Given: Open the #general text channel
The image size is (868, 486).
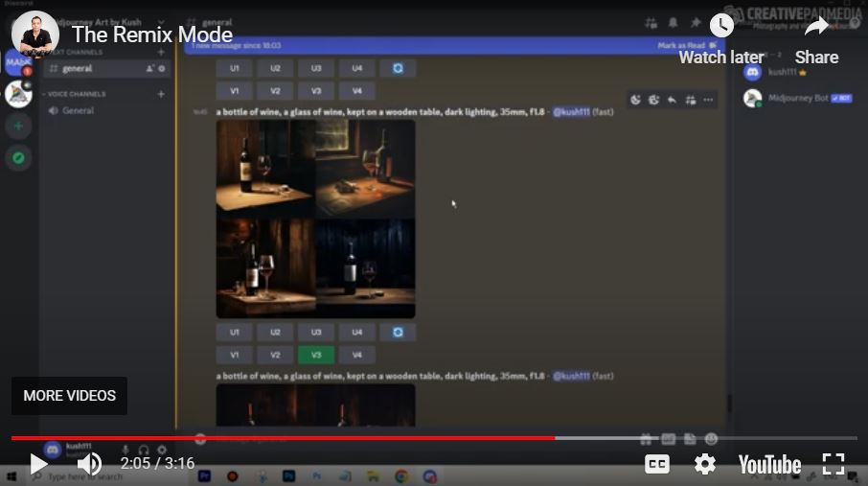Looking at the screenshot, I should point(105,69).
